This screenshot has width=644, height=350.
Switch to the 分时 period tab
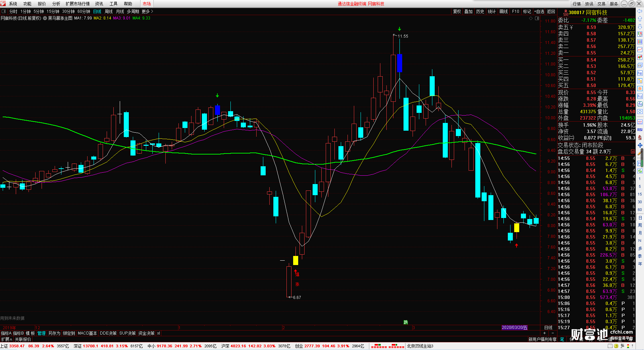13,11
